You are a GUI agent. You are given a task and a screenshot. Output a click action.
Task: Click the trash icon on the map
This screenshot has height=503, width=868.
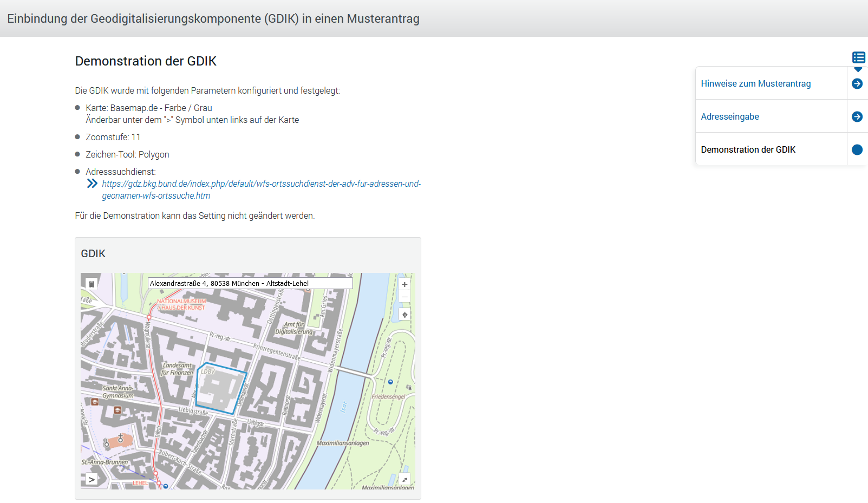tap(92, 284)
